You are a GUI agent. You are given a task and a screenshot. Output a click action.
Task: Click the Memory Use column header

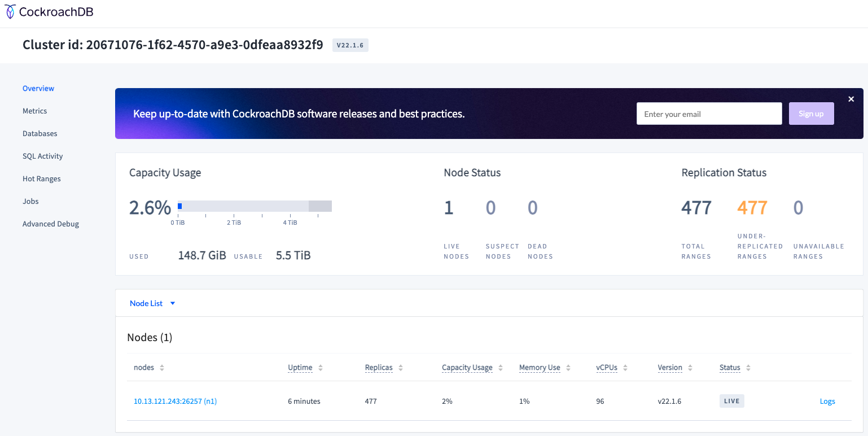pos(540,368)
